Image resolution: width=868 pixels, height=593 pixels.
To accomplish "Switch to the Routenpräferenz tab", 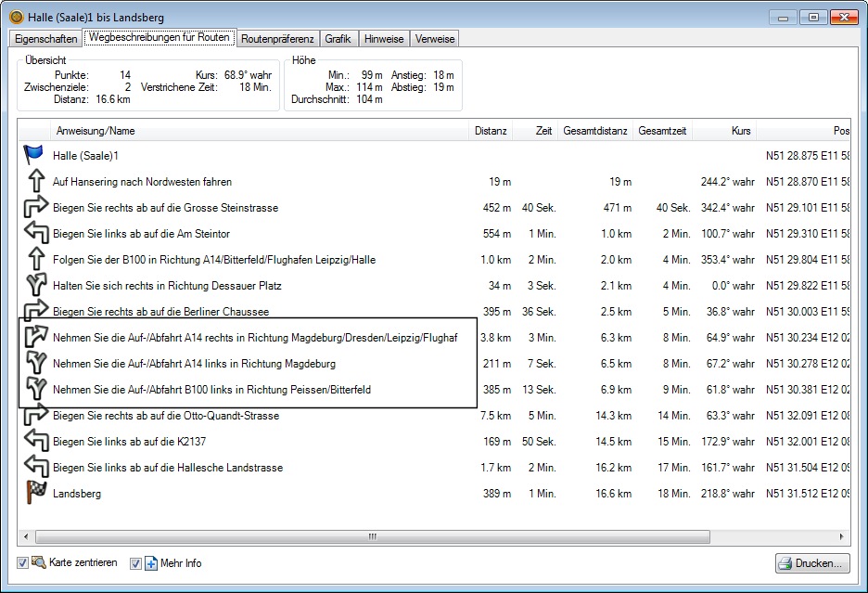I will point(277,39).
